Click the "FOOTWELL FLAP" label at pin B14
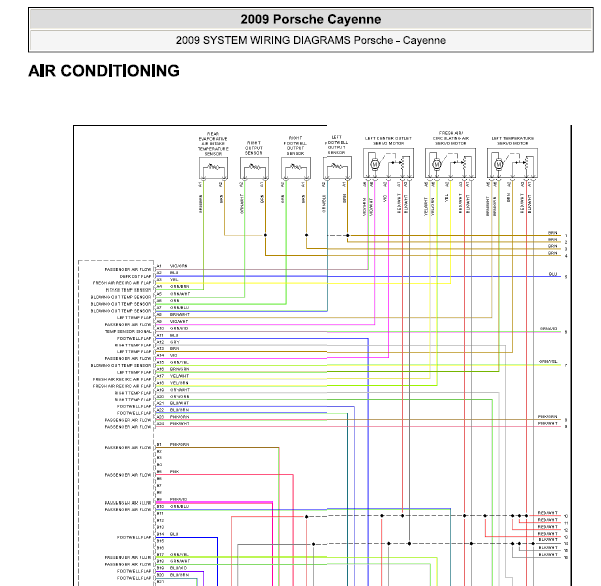This screenshot has height=586, width=601. pyautogui.click(x=134, y=538)
